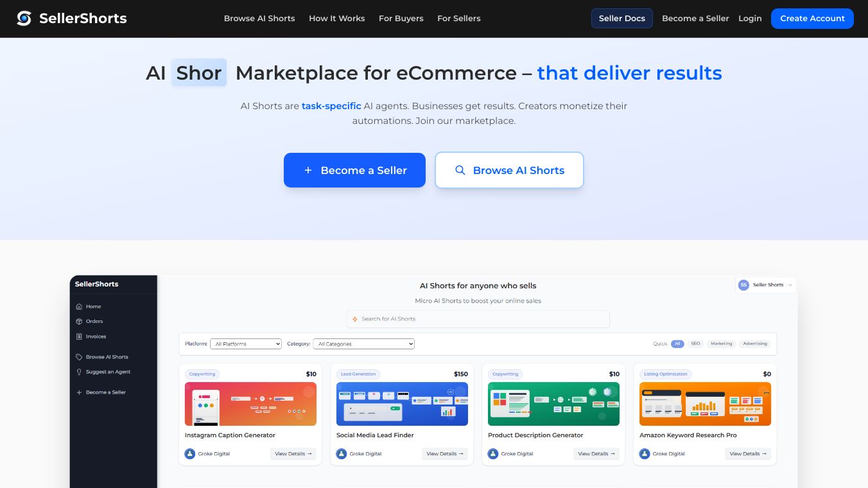Open the Amazon Keyword Research Pro thumbnail

[705, 404]
